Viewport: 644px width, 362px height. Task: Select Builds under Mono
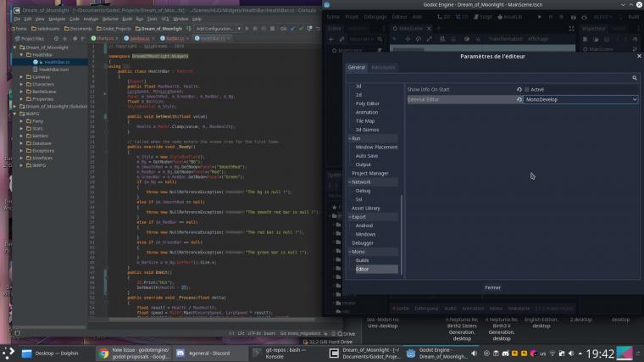click(362, 260)
